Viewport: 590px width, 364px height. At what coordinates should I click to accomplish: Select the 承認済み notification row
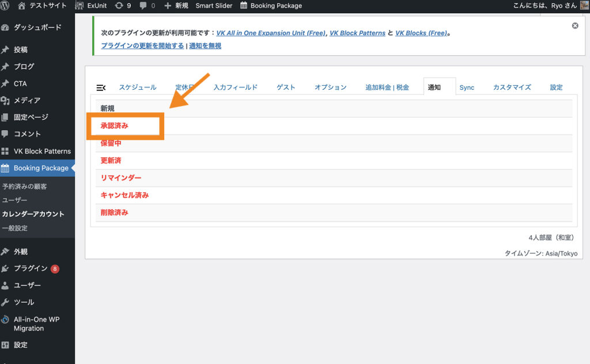pos(115,126)
